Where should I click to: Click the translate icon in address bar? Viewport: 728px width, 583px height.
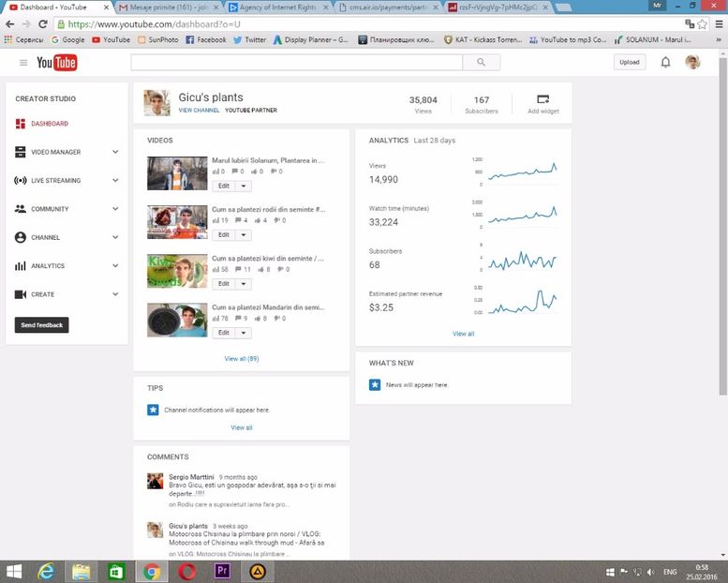tap(690, 23)
